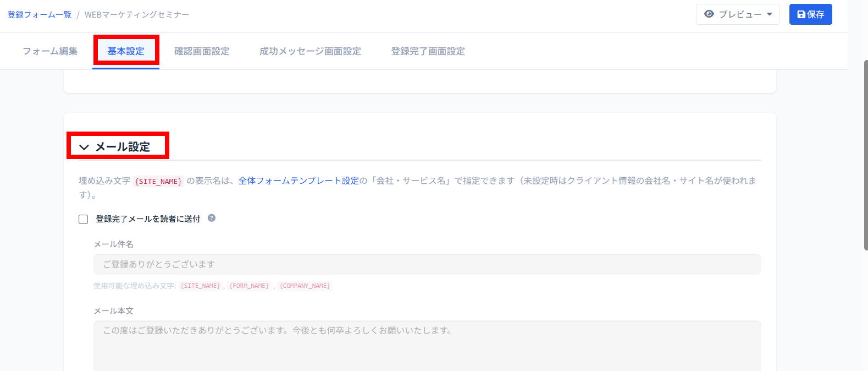Click the page vertical scrollbar
This screenshot has height=371, width=868.
point(865,154)
